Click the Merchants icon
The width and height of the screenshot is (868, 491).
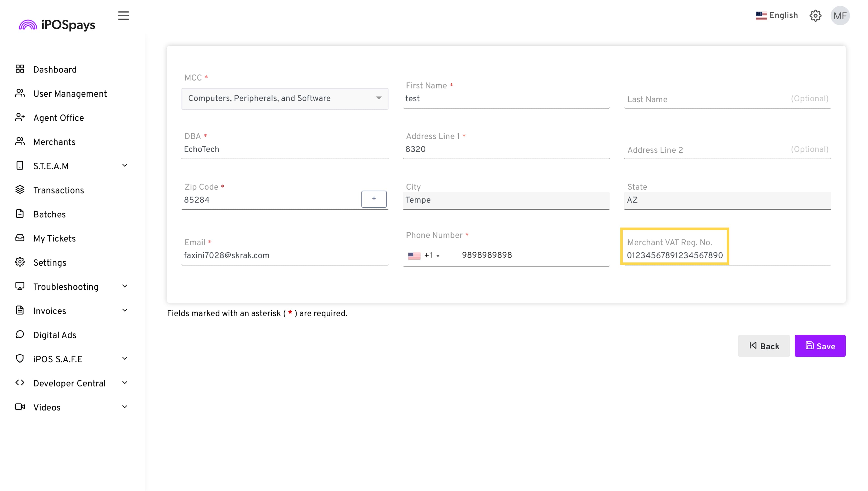coord(20,141)
